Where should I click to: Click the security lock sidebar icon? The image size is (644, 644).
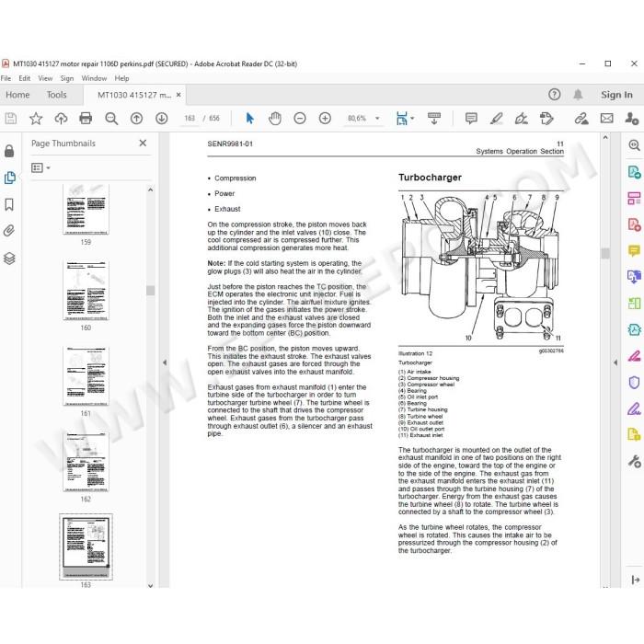coord(9,151)
